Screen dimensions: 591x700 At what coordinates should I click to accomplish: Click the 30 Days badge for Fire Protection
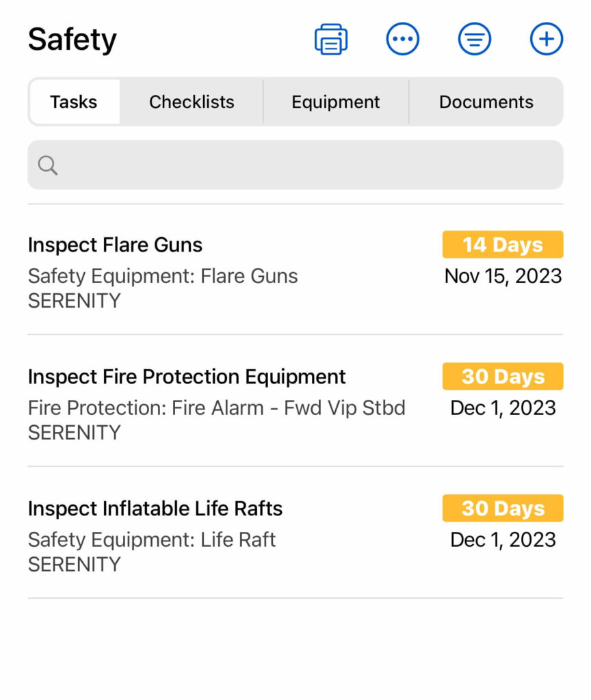[x=503, y=377]
